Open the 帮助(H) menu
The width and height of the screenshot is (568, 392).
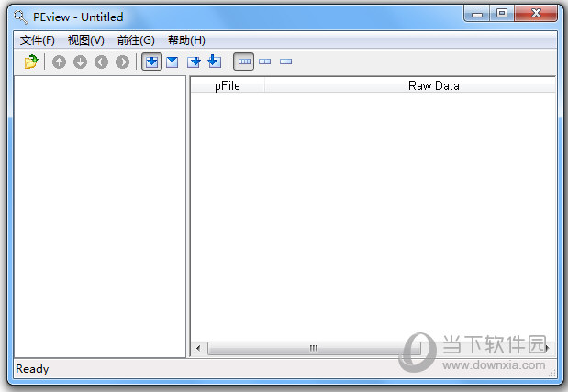186,40
